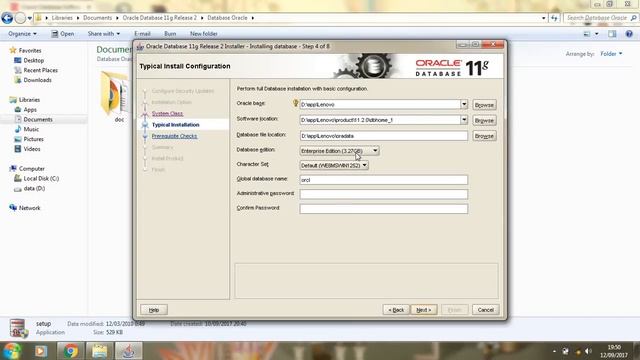
Task: Click the Explorer forward navigation arrow
Action: point(20,18)
